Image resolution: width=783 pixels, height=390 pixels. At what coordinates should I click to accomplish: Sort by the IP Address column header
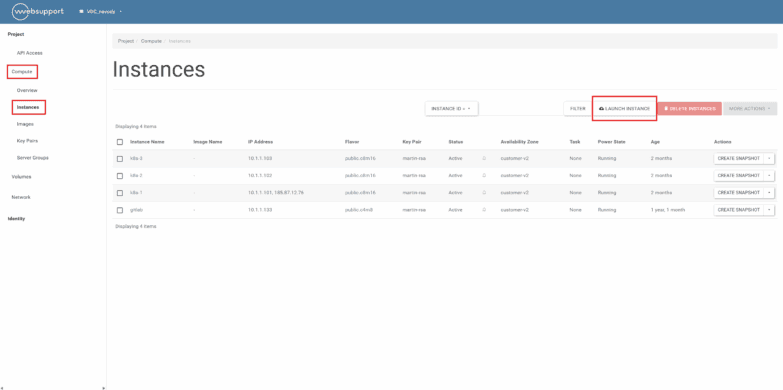pos(261,142)
